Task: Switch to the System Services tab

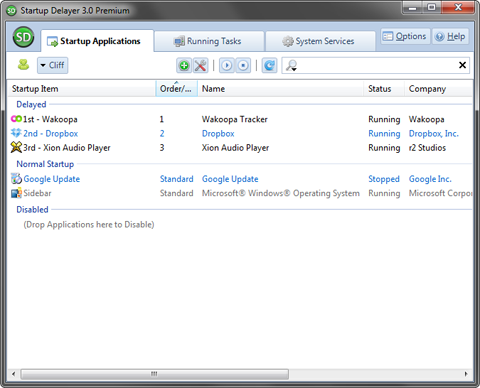Action: pos(320,41)
